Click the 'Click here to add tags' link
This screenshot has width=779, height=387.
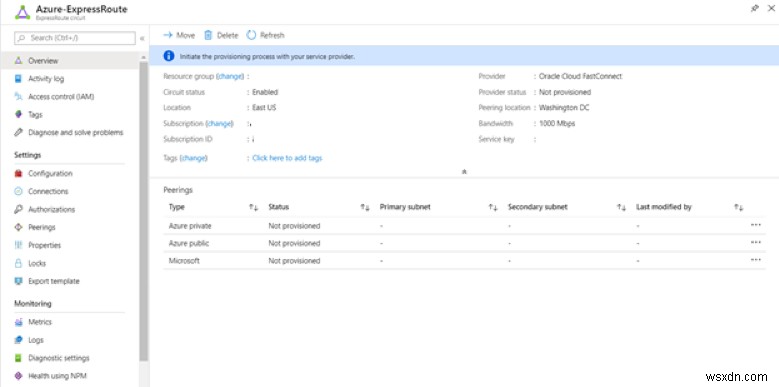tap(287, 158)
